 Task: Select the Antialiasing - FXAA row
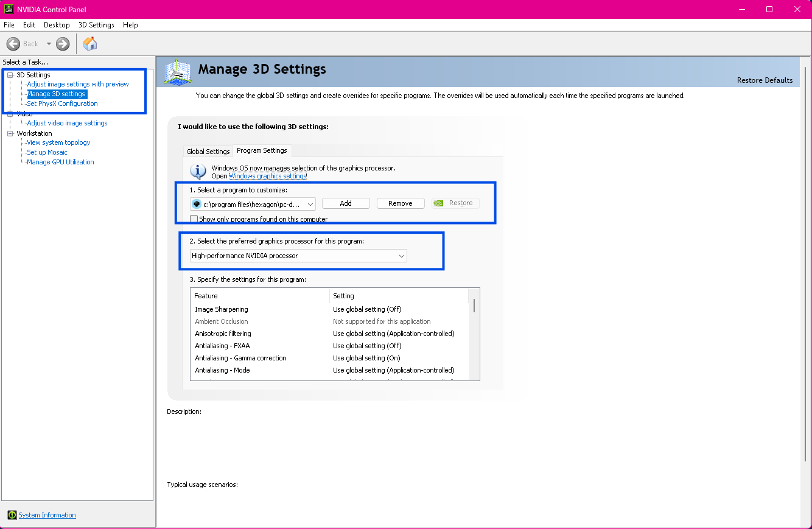(x=329, y=346)
